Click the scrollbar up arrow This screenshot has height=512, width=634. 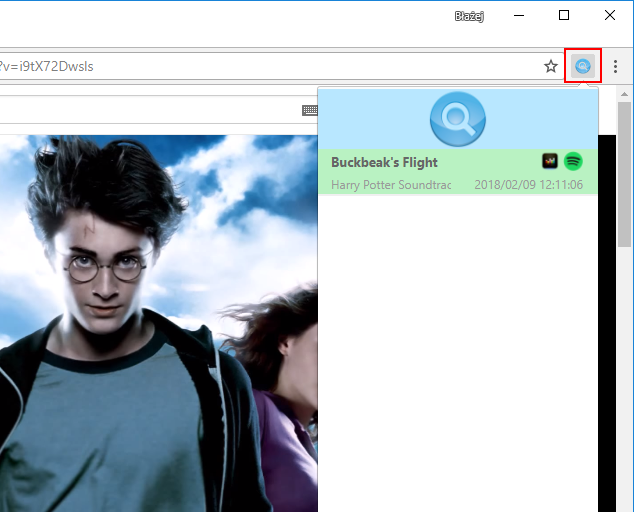pyautogui.click(x=624, y=94)
